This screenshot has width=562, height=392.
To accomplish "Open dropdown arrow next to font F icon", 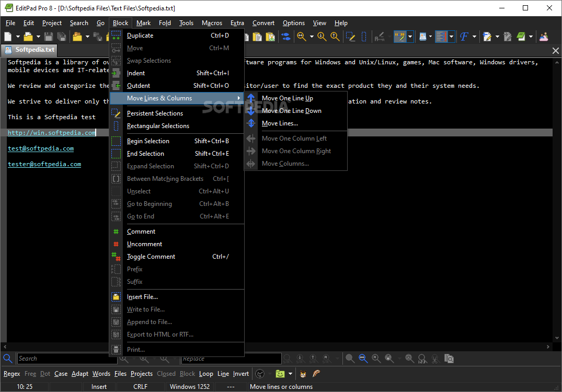I will pos(474,37).
